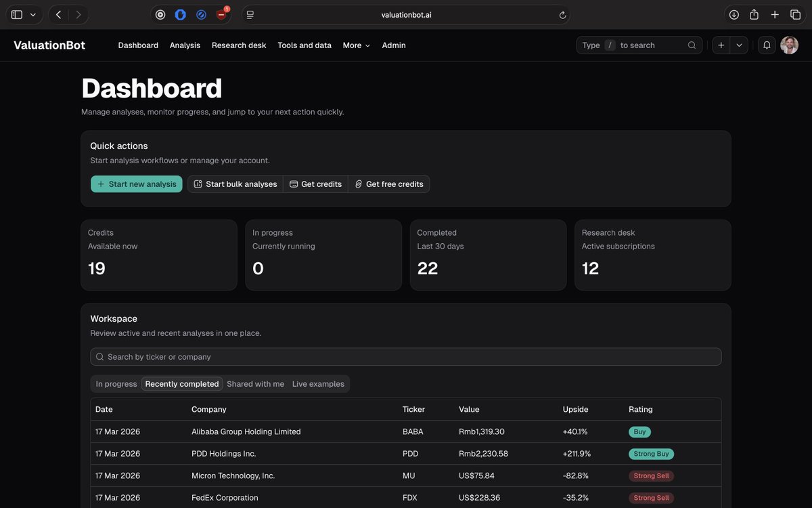Screen dimensions: 812x508
Task: Expand the chevron next to the plus button
Action: coord(739,45)
